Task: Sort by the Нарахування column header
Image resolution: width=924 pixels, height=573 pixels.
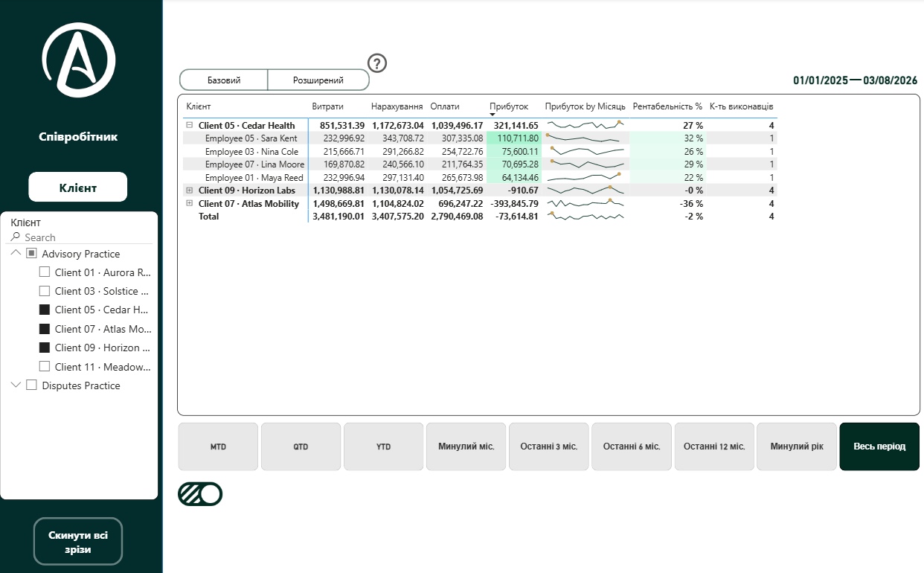Action: [397, 106]
